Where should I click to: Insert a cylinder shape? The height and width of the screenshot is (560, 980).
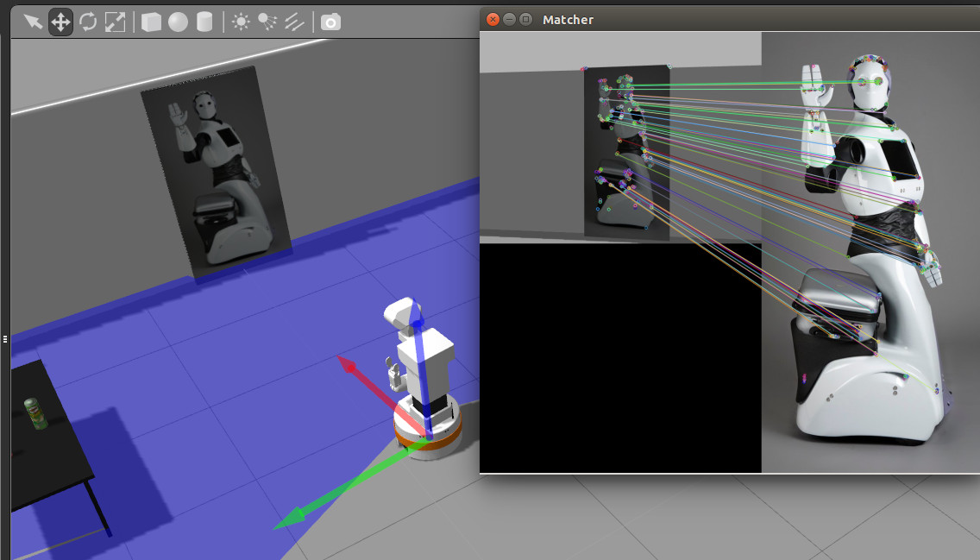pos(204,22)
